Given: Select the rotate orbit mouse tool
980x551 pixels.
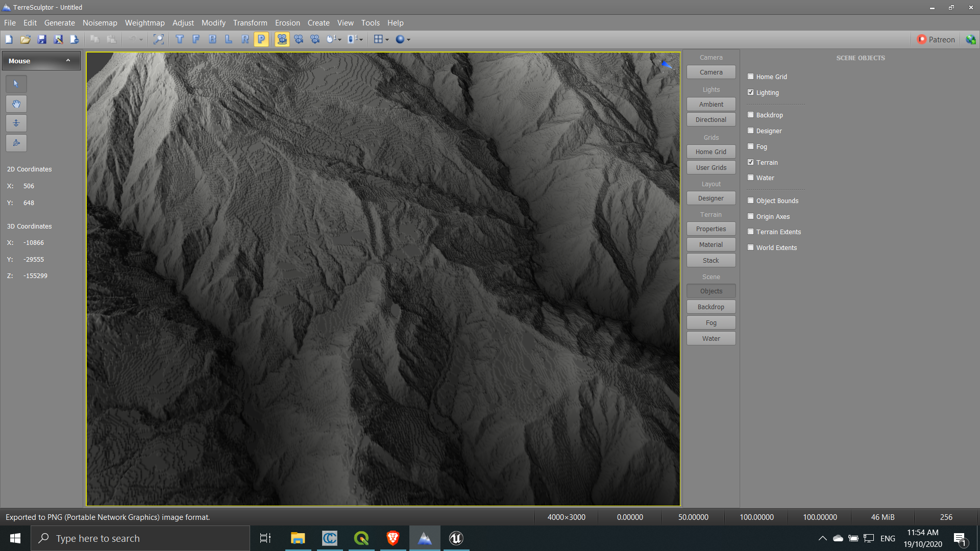Looking at the screenshot, I should (16, 143).
